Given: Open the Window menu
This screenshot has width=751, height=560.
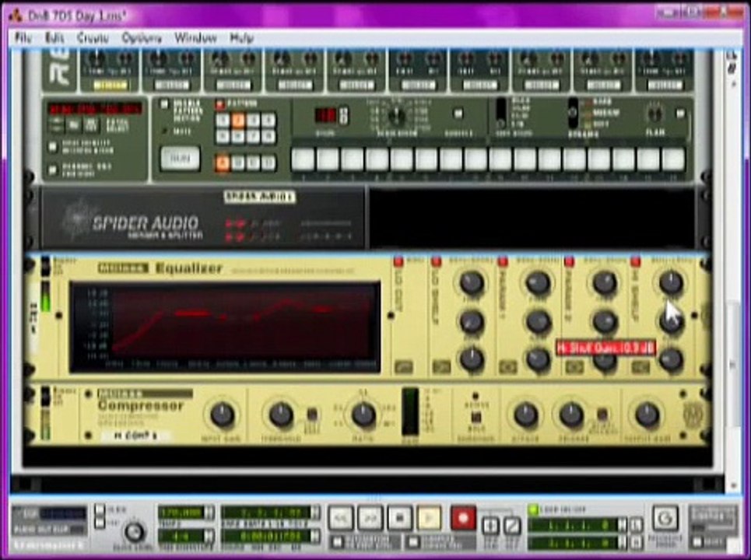Looking at the screenshot, I should [195, 37].
